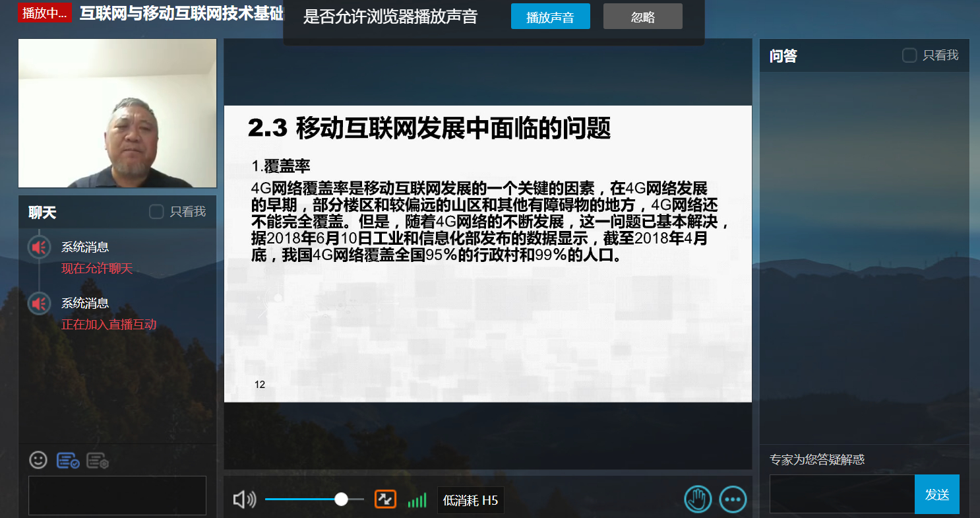Click the volume slider handle
This screenshot has width=980, height=518.
coord(341,500)
